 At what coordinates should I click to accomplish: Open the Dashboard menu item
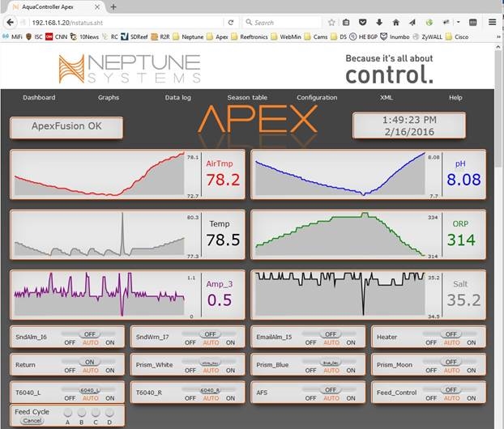pos(39,97)
